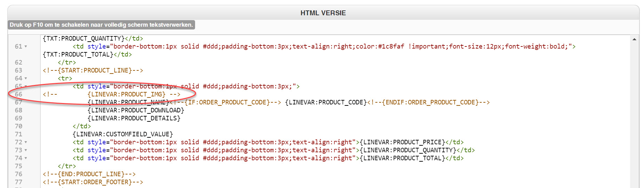644x188 pixels.
Task: Select line number 66 in the gutter
Action: click(x=18, y=94)
